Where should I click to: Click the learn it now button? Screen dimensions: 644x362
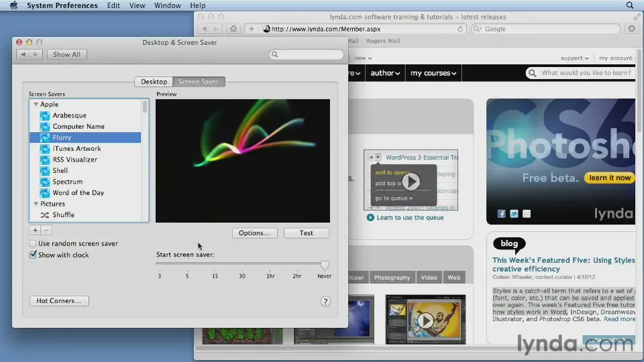610,178
